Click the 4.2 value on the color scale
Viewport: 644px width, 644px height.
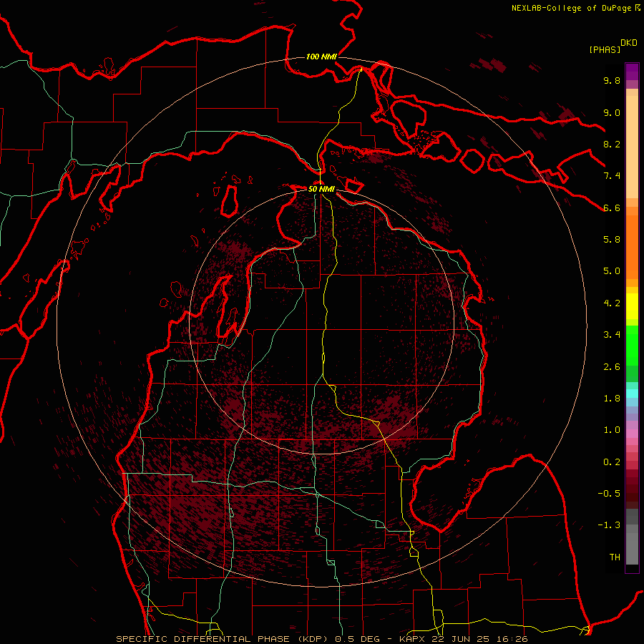612,303
